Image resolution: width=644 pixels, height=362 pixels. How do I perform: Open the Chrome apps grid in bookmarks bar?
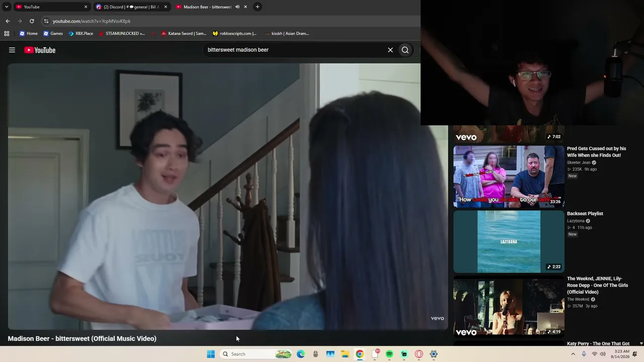7,34
